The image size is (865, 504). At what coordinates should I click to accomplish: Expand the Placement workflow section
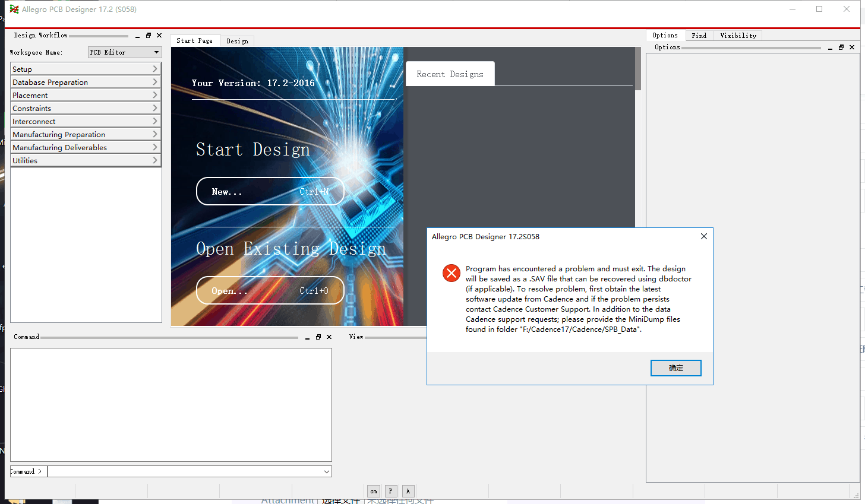tap(86, 95)
